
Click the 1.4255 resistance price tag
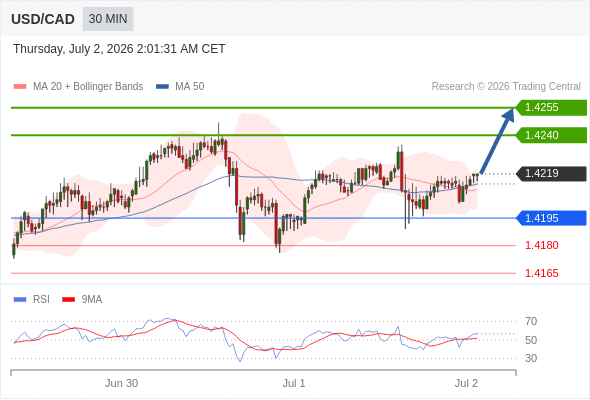[x=551, y=108]
